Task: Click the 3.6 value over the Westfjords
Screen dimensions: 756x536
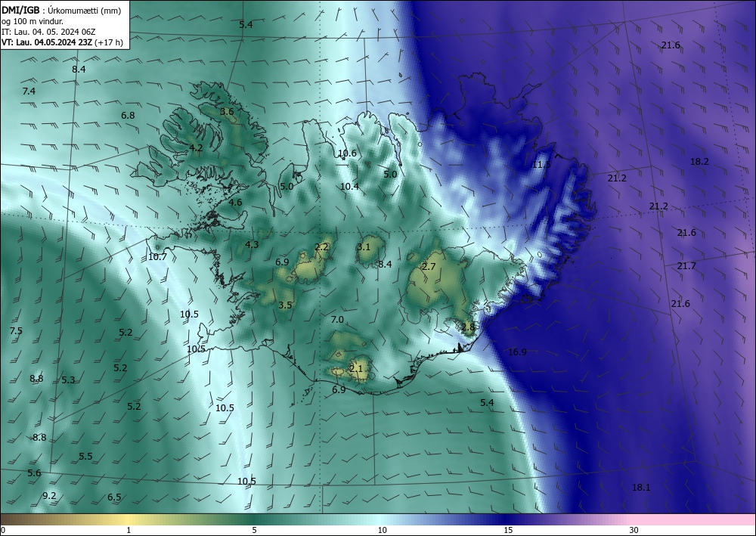Action: (227, 112)
